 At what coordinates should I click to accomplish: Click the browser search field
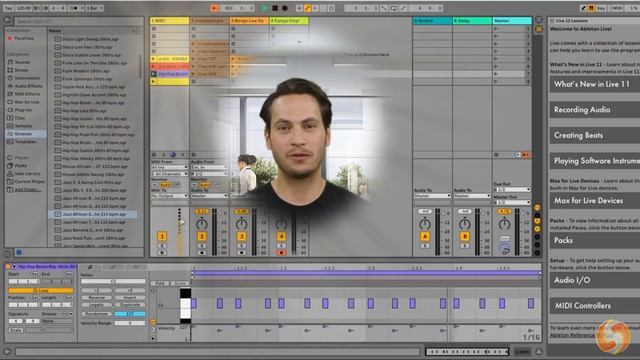(79, 21)
